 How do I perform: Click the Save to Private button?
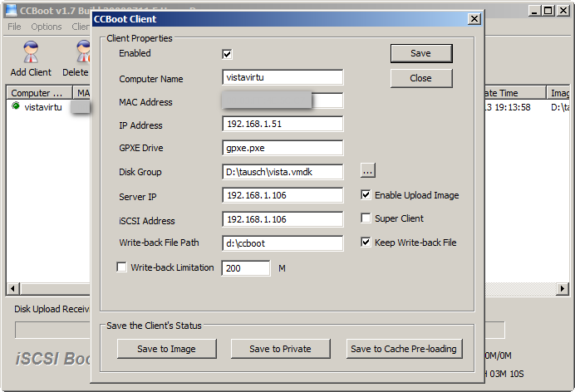(282, 349)
